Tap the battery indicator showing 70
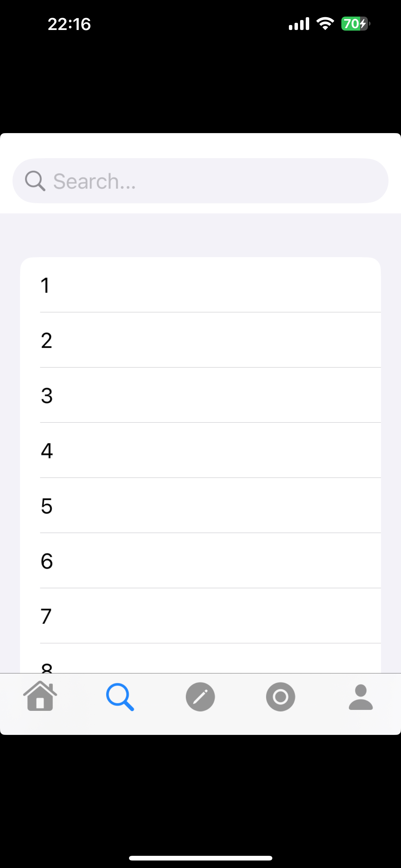 coord(355,24)
